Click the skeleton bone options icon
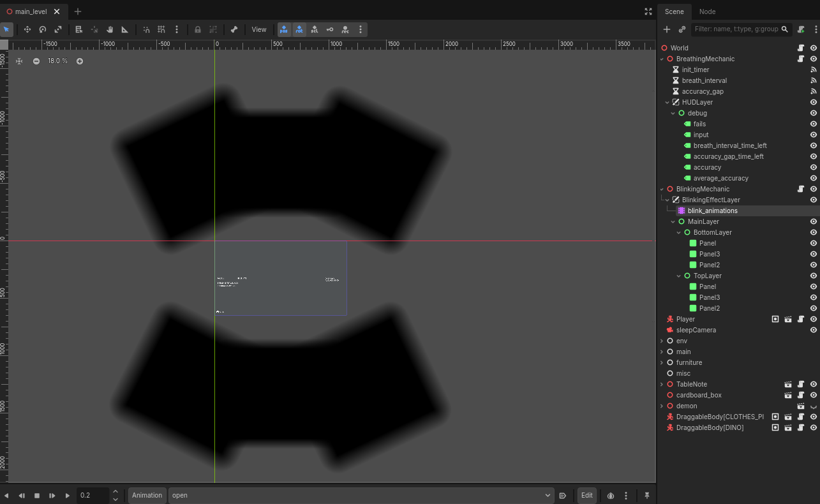 pyautogui.click(x=234, y=29)
